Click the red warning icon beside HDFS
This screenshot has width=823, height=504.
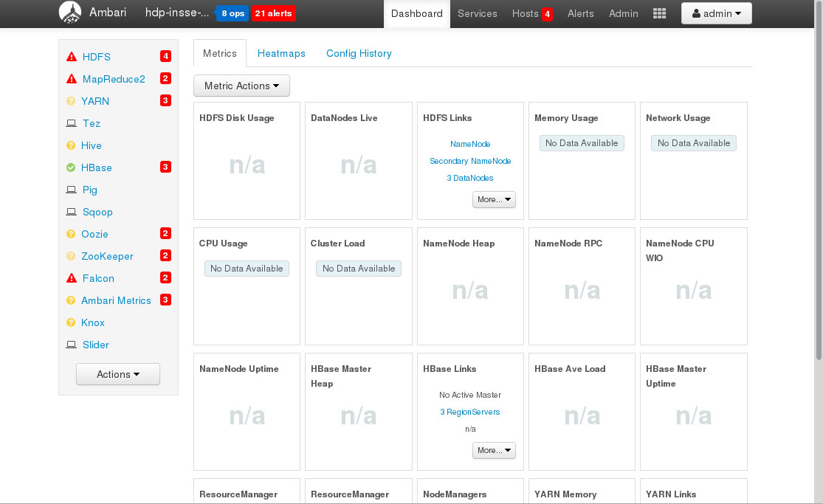[72, 57]
